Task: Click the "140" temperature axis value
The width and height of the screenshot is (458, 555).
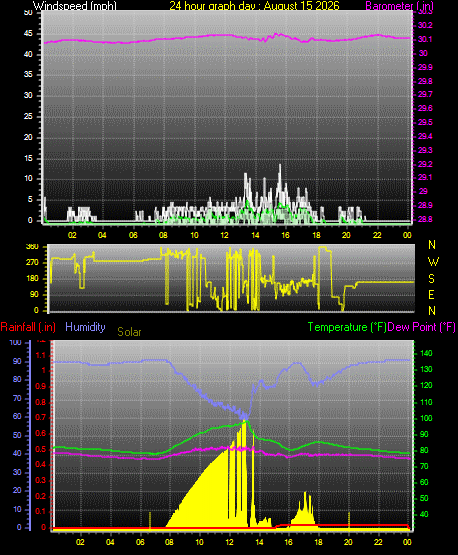Action: point(426,353)
